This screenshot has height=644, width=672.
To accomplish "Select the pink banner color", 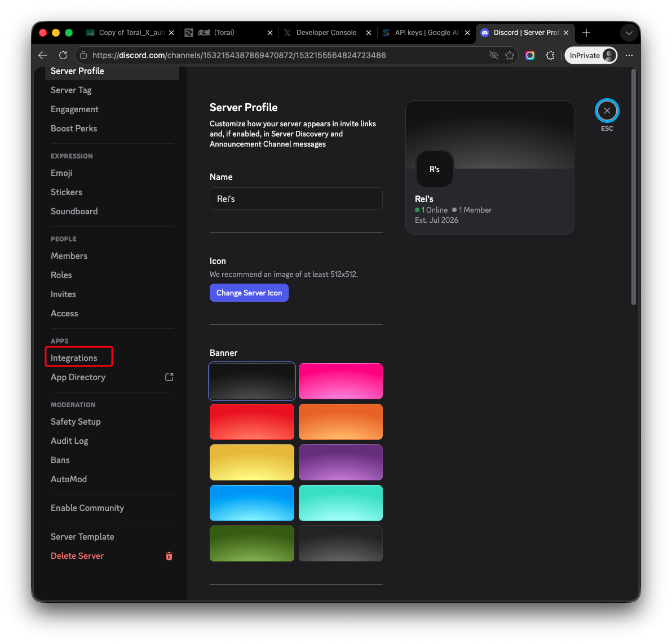I will tap(341, 381).
